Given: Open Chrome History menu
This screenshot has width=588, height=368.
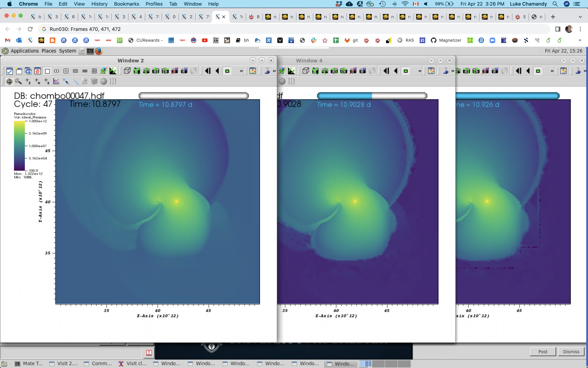Looking at the screenshot, I should point(99,4).
